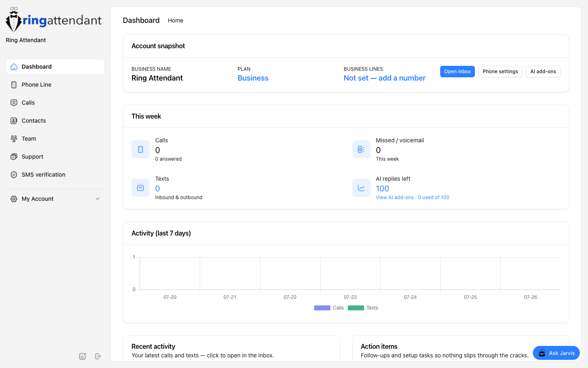Click the Business plan link
The width and height of the screenshot is (588, 368).
[253, 78]
